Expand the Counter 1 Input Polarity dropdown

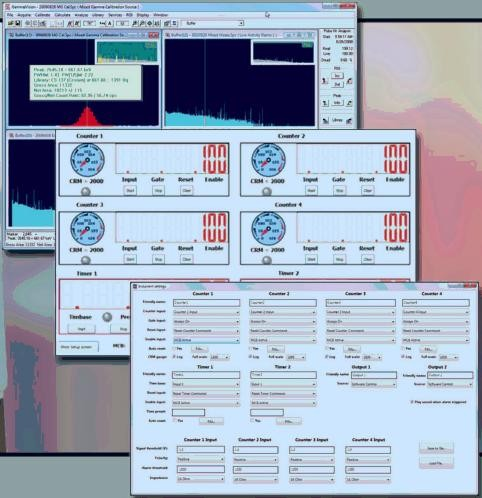(x=200, y=459)
